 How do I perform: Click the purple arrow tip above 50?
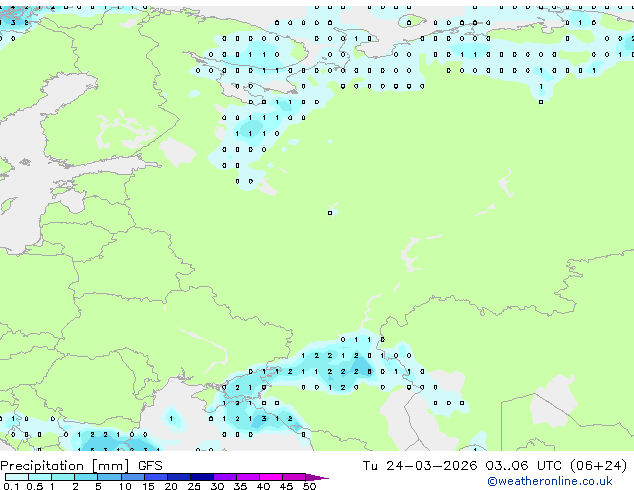(317, 477)
